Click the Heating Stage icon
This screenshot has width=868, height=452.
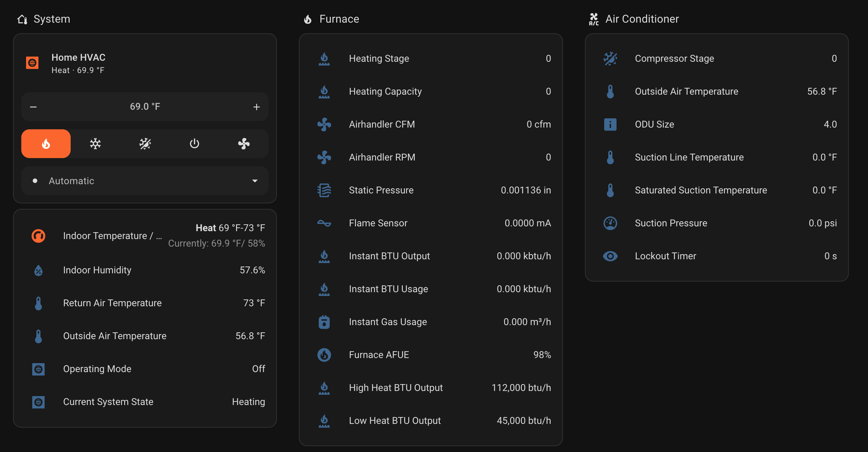pyautogui.click(x=324, y=59)
